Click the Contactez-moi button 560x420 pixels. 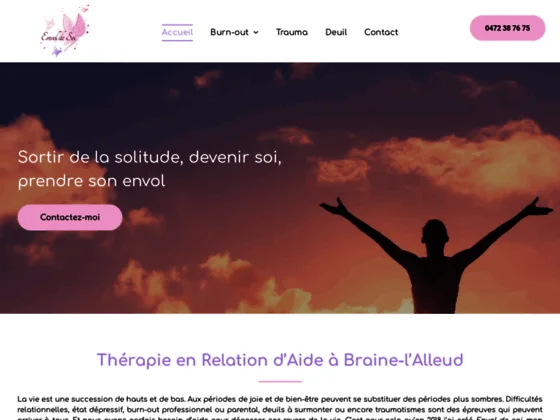(x=70, y=217)
